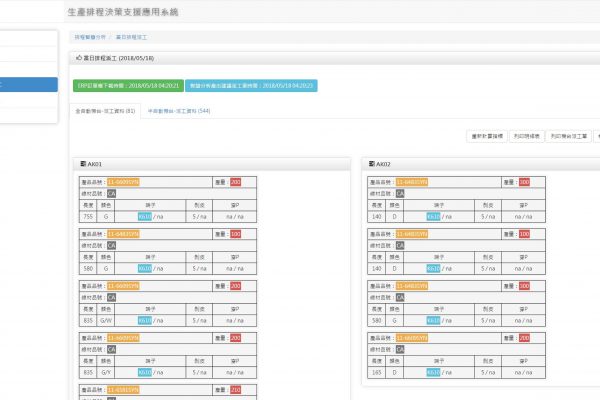Viewport: 600px width, 400px height.
Task: Switch to the 半自動機台-派工資料 (544) tab
Action: pos(179,111)
